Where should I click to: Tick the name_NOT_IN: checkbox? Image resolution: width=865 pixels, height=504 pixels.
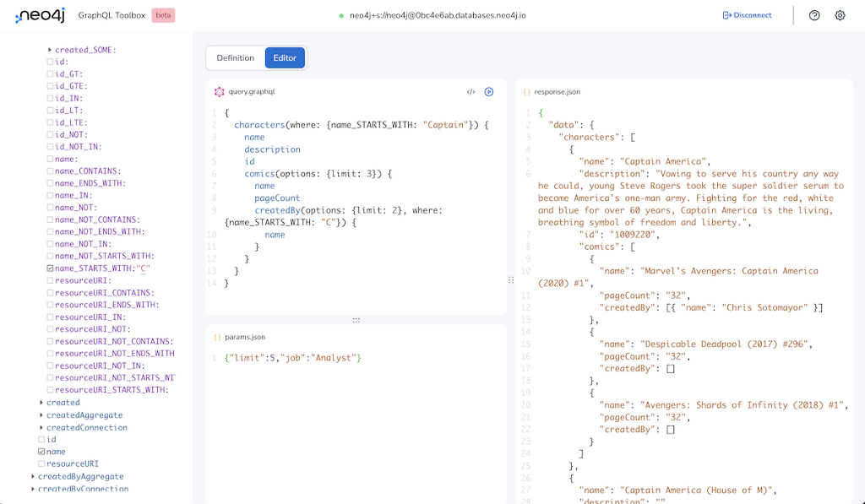point(50,244)
